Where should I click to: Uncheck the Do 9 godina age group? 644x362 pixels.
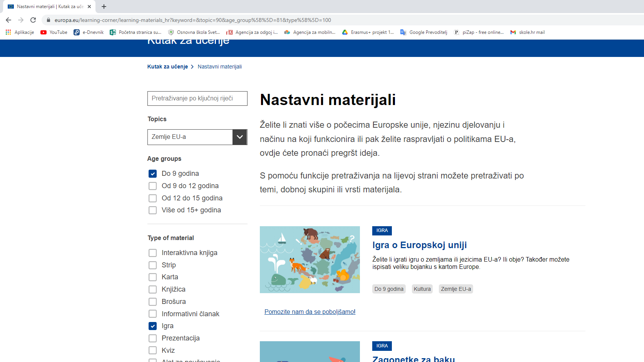153,174
